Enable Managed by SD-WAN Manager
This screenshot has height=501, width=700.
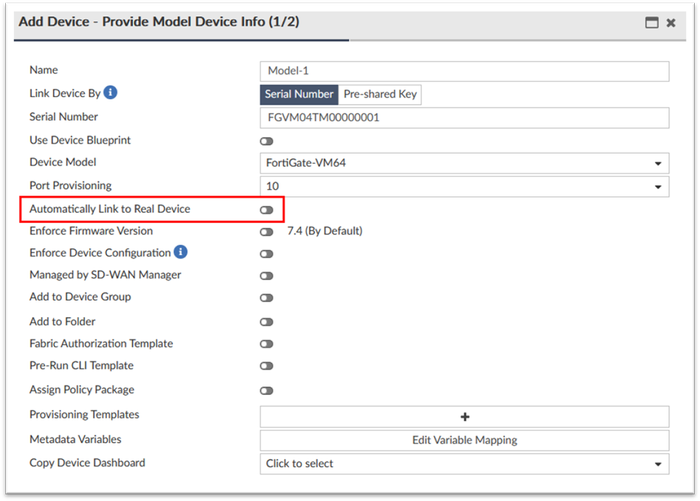[x=266, y=276]
